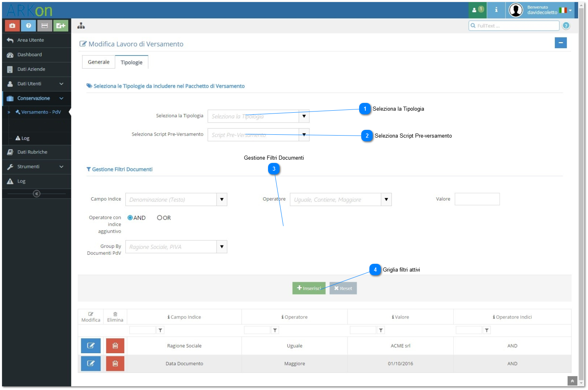The image size is (588, 390).
Task: Sort by Campo Indice column header
Action: point(184,317)
